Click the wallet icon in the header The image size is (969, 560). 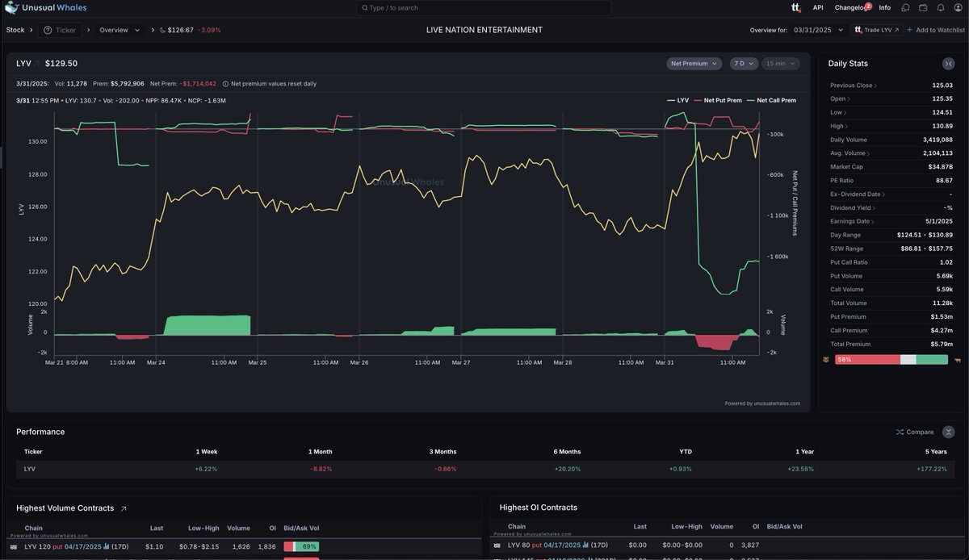(923, 8)
